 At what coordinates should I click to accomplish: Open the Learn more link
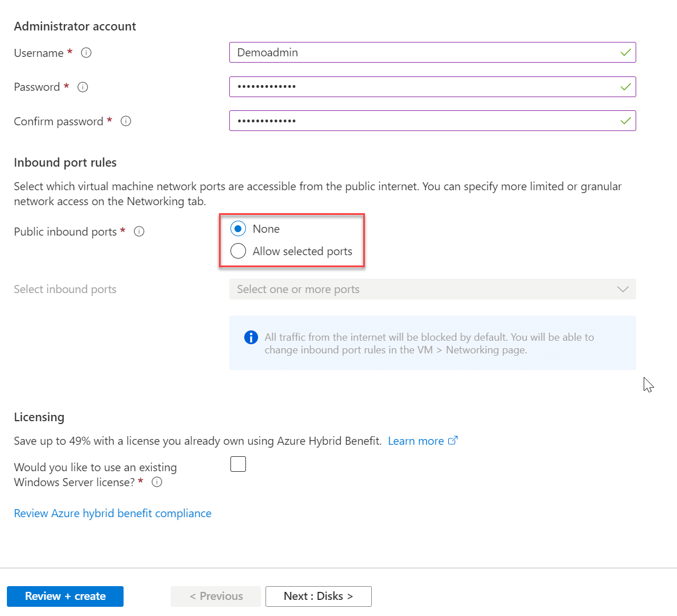(x=416, y=441)
